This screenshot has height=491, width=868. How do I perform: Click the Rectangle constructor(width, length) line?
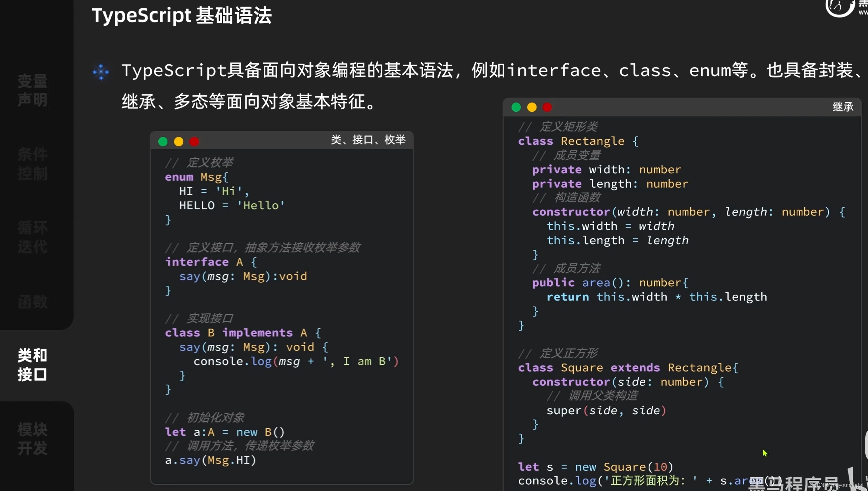[x=689, y=212]
